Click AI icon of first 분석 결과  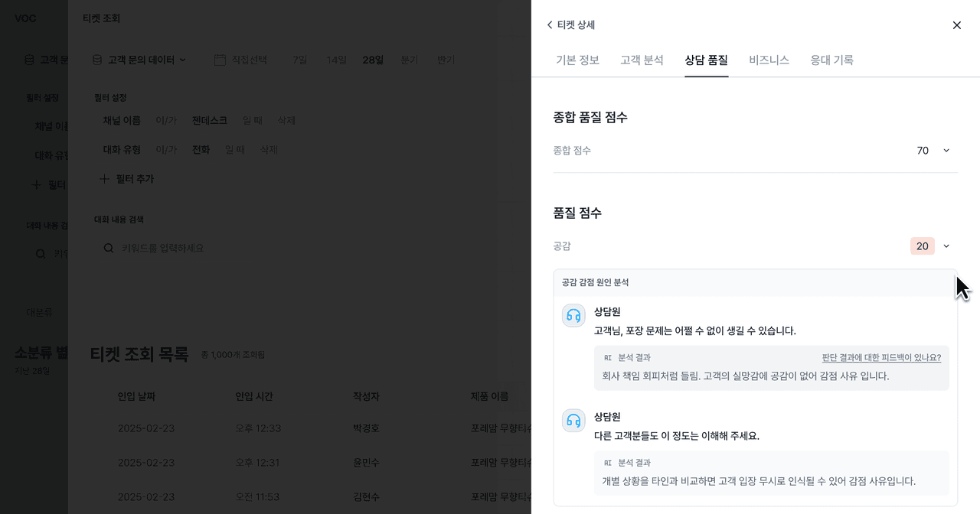point(608,357)
